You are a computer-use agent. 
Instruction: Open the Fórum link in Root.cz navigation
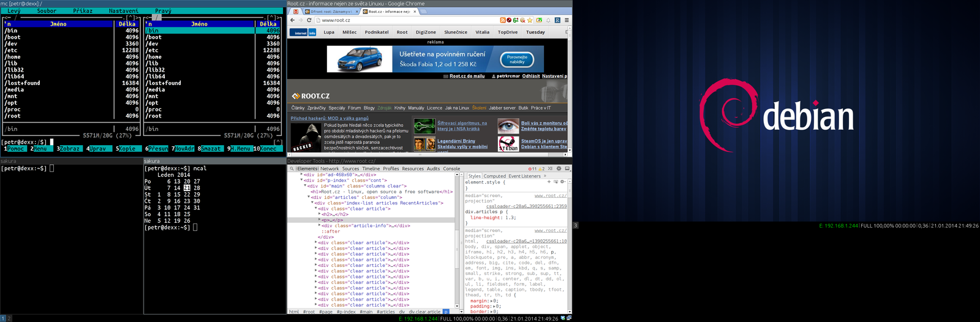354,108
